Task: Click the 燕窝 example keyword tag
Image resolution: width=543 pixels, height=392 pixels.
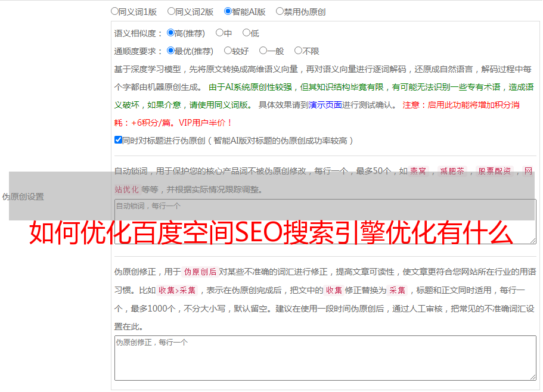Action: (418, 171)
